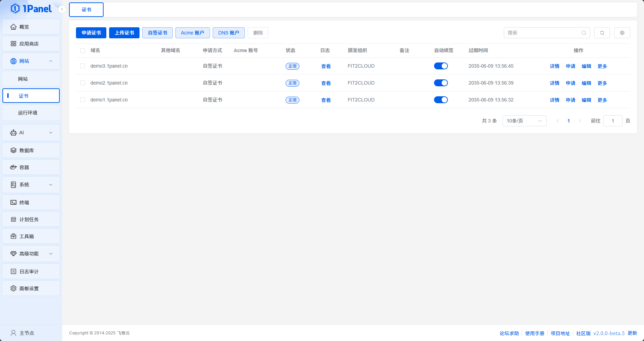This screenshot has height=341, width=644.
Task: Focus the 搜索 input field
Action: [x=547, y=33]
